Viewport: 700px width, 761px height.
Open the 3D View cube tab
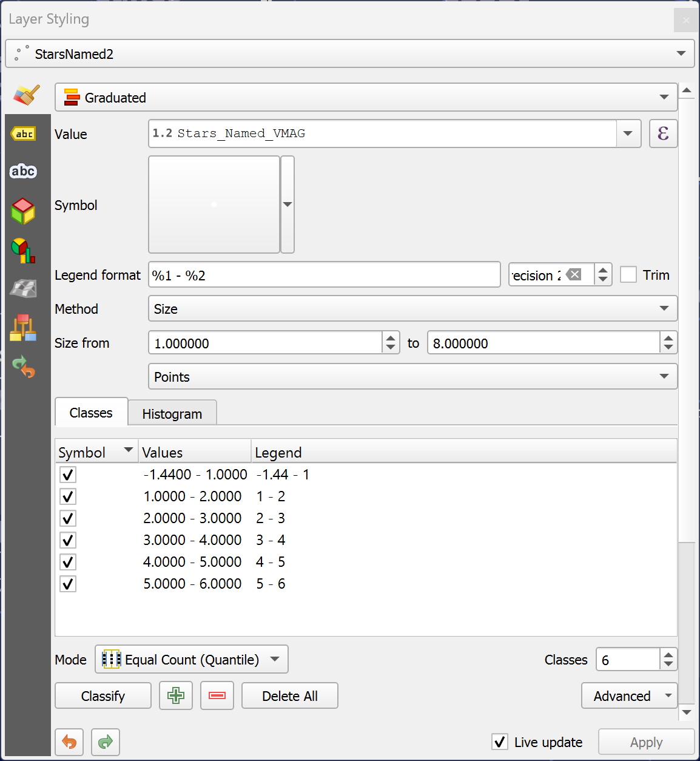[x=23, y=211]
